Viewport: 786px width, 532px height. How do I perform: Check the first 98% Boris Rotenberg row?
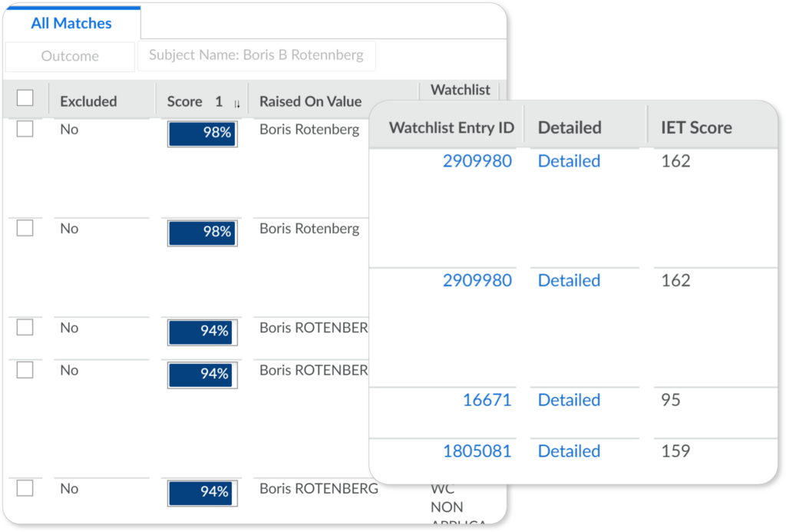click(x=25, y=129)
